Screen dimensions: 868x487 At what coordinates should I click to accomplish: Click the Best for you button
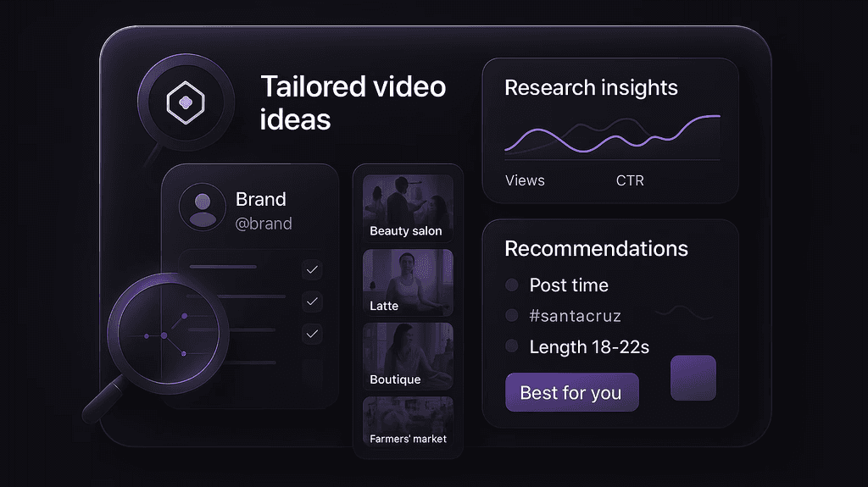click(x=572, y=392)
